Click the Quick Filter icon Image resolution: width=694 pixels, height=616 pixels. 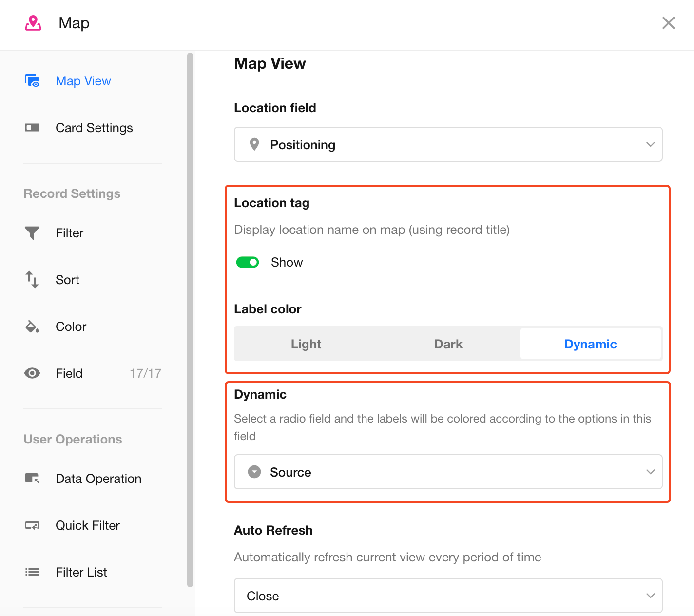click(x=32, y=525)
